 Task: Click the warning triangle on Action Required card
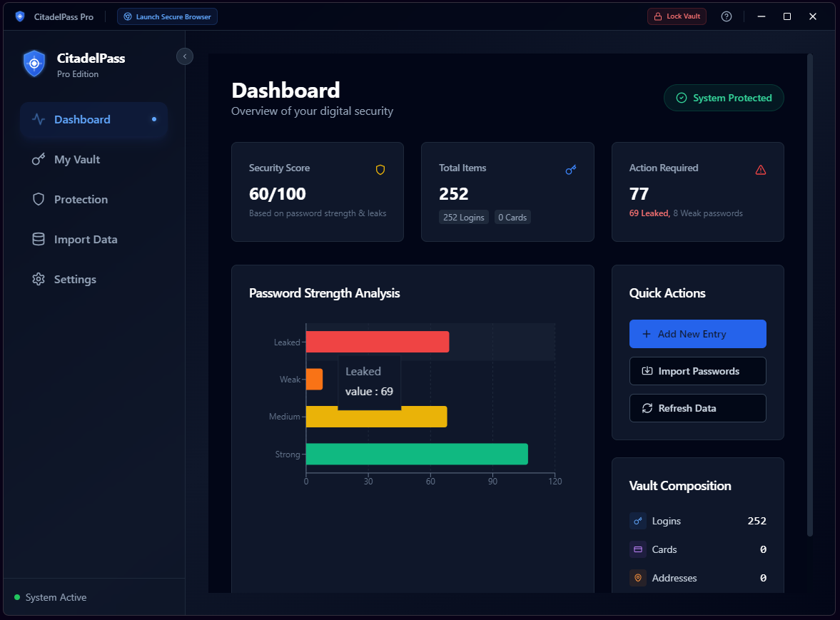760,169
